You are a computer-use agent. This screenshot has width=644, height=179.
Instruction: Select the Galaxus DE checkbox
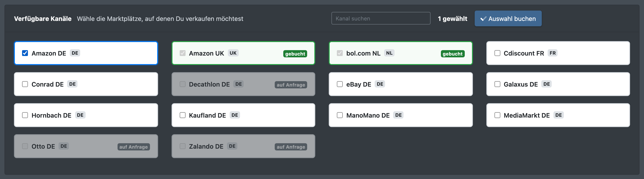[497, 84]
